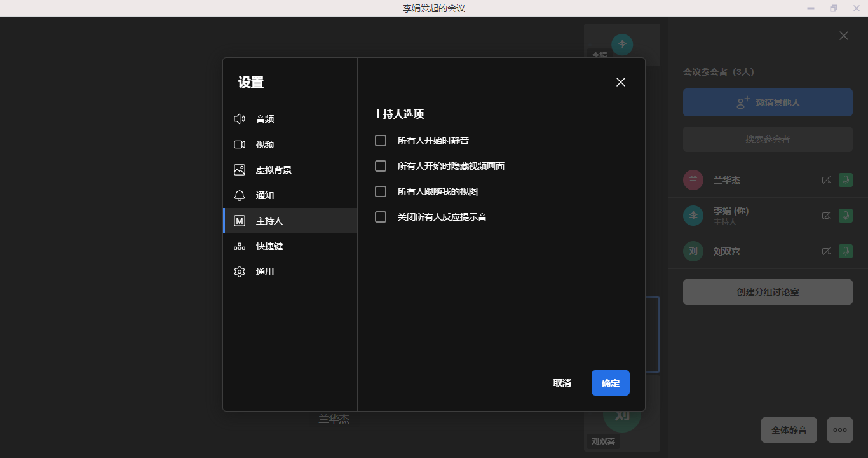Click 刘双喜's camera-off icon
The width and height of the screenshot is (868, 458).
pos(826,251)
